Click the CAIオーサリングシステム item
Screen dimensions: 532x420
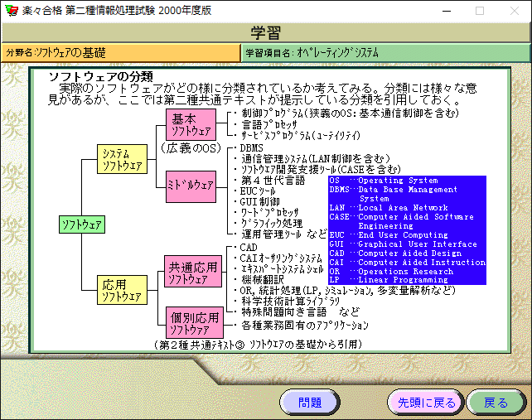pos(281,258)
